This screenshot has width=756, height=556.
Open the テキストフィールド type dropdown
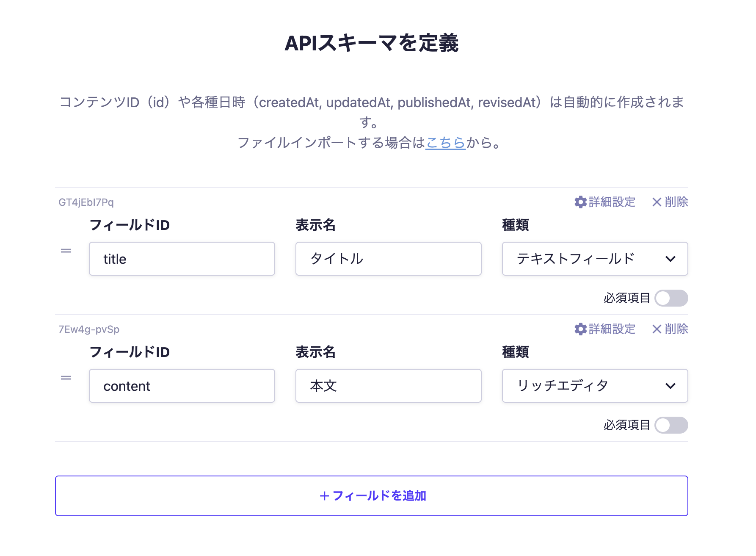[594, 259]
